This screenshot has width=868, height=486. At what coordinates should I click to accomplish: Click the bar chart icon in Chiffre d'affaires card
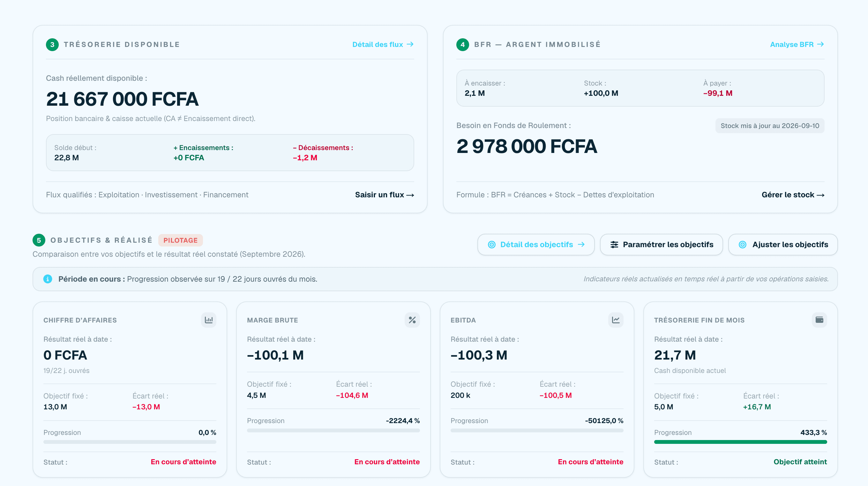pos(209,320)
